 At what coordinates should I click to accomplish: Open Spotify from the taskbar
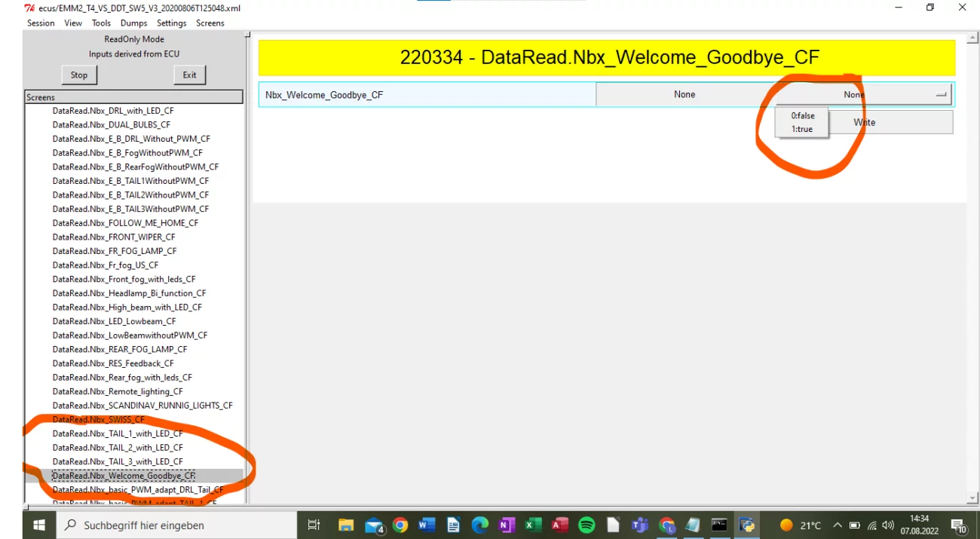pyautogui.click(x=586, y=525)
